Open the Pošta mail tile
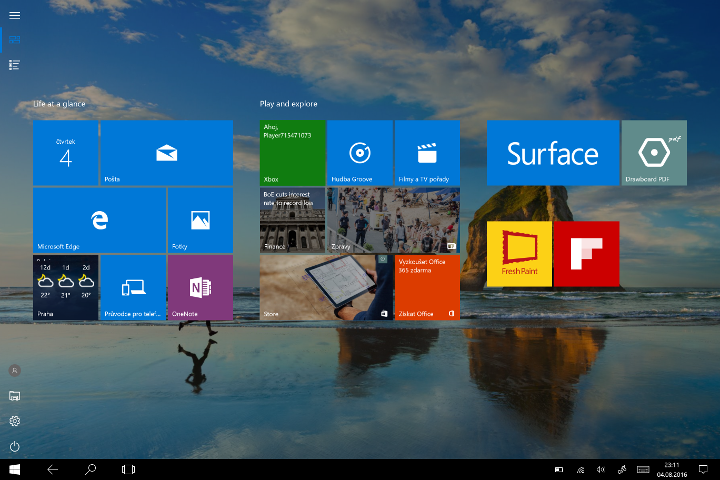The image size is (720, 480). [x=167, y=153]
